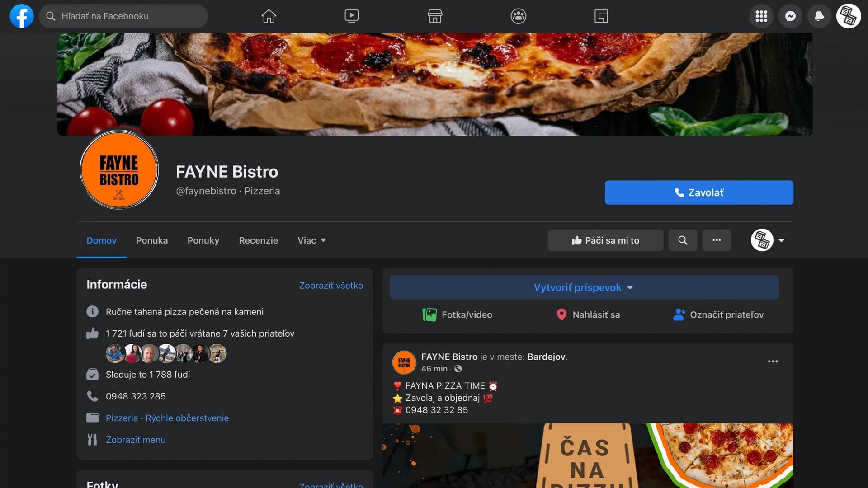Click the @faynebistro page handle
Screen dimensions: 868x488
(x=206, y=191)
